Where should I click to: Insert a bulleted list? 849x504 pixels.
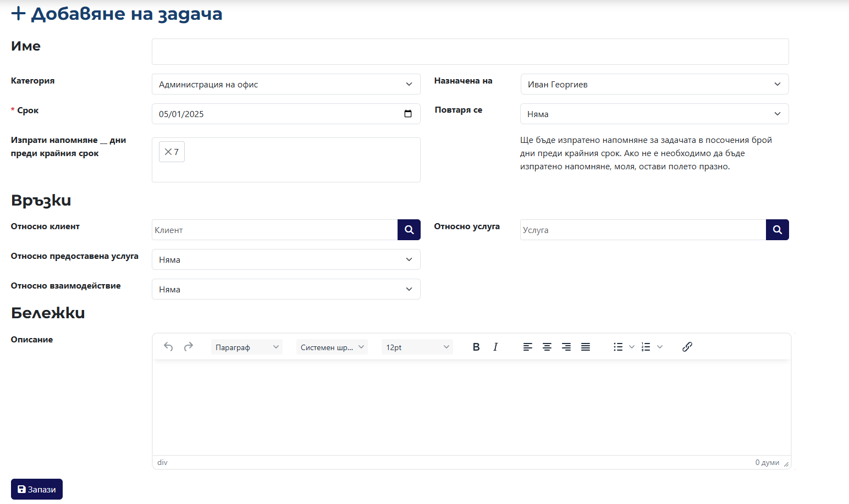[618, 347]
